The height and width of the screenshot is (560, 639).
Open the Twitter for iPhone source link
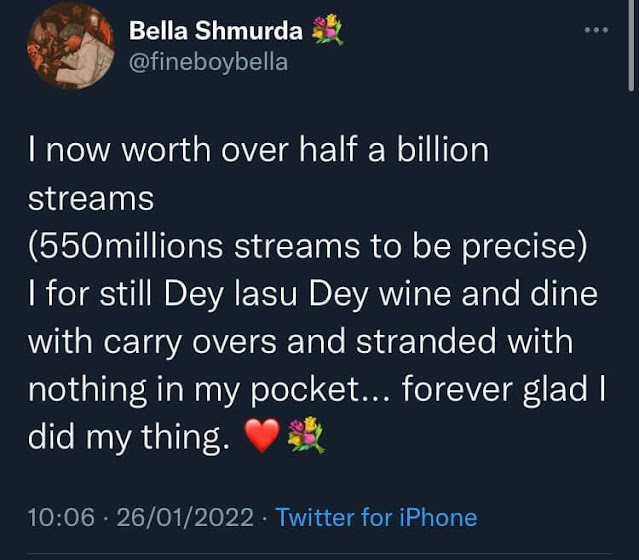(376, 517)
